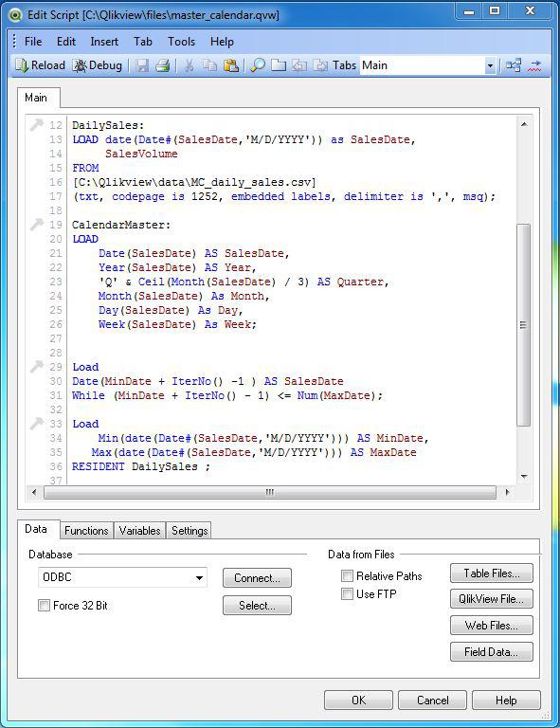Click the horizontal scroll left arrow
This screenshot has height=728, width=560.
coord(34,492)
